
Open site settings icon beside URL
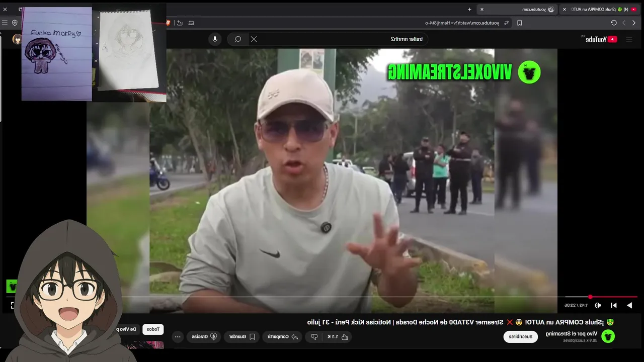[x=506, y=23]
